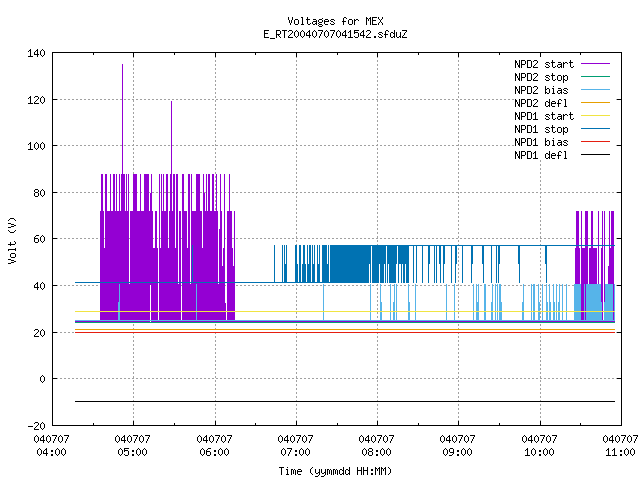Click the 'Volt (V)' y-axis title
This screenshot has height=480, width=640.
[12, 240]
